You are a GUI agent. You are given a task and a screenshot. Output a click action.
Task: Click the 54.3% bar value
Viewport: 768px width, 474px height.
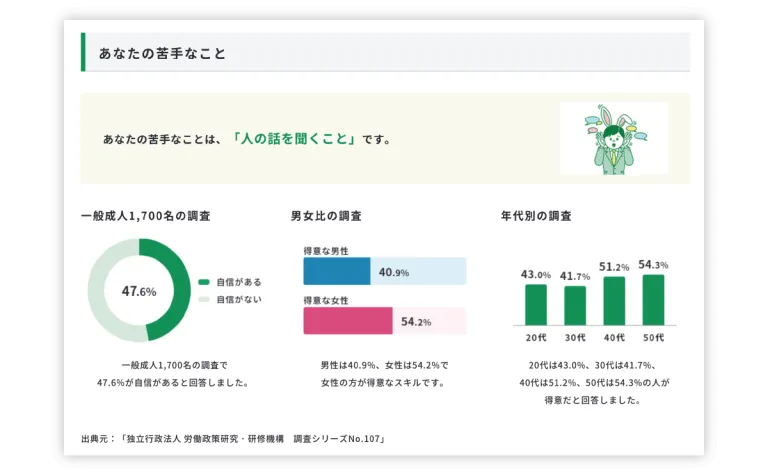[653, 265]
